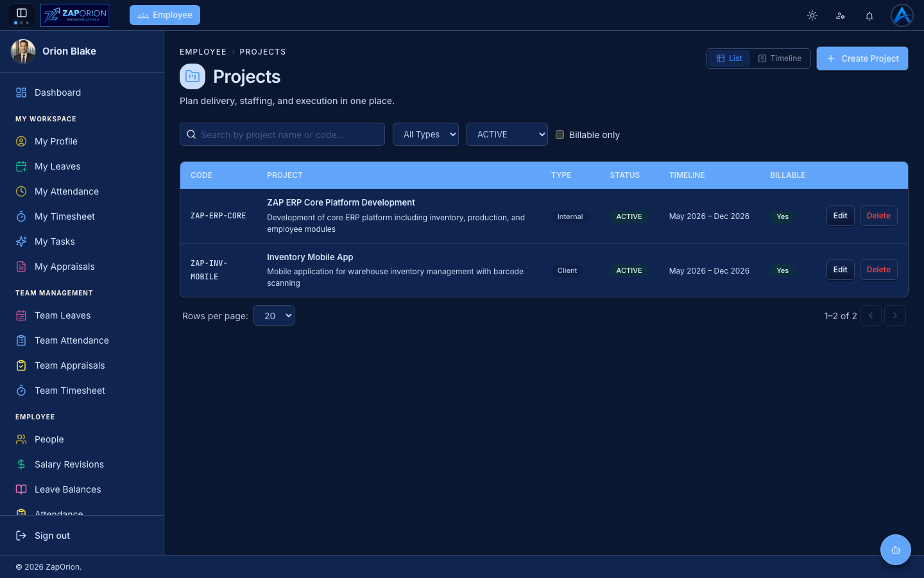Open Leave Balances page
924x578 pixels.
(x=81, y=489)
